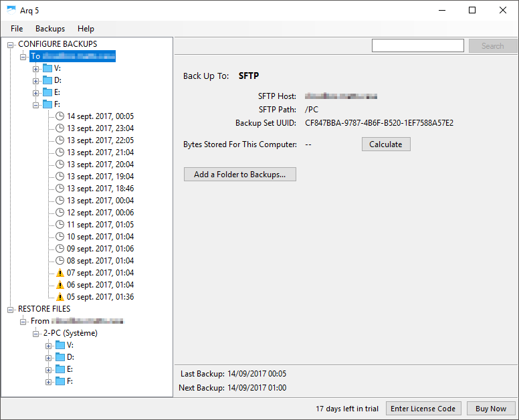Collapse the RESTORE FILES tree node
Screen dimensions: 519x420
11,310
